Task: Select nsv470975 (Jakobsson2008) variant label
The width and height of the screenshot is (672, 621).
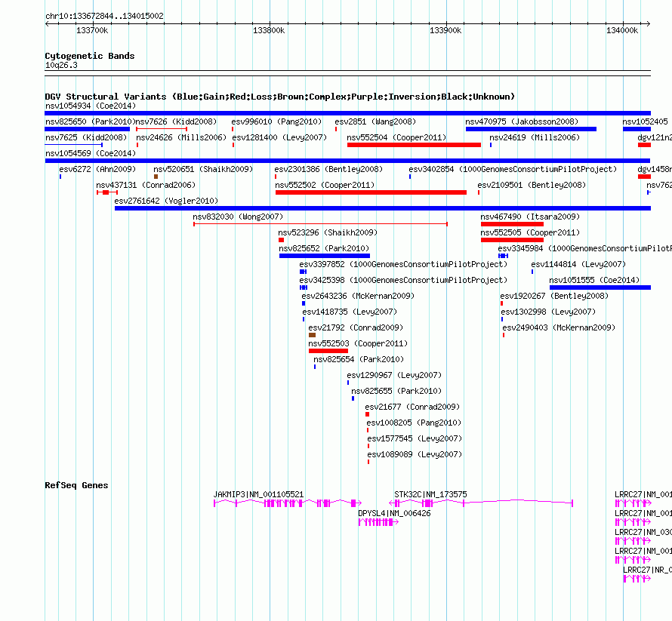Action: pyautogui.click(x=522, y=121)
